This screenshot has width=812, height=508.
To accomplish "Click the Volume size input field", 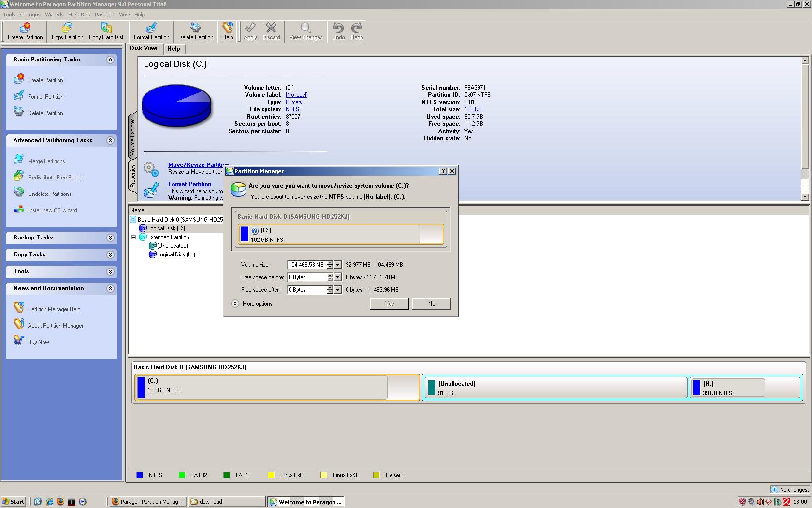I will [307, 265].
